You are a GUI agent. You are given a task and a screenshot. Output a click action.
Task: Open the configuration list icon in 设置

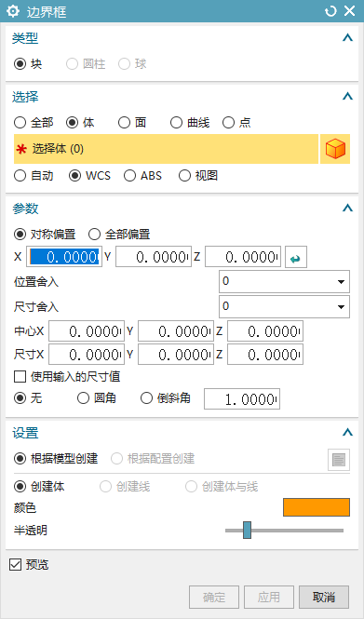click(x=339, y=460)
